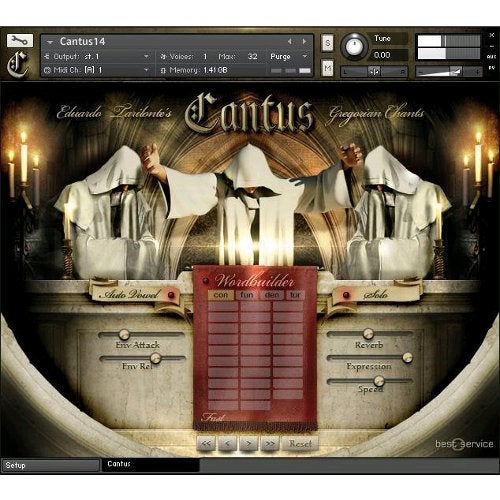Viewport: 500px width, 500px height.
Task: Click the Reverb slider knob
Action: pos(368,333)
